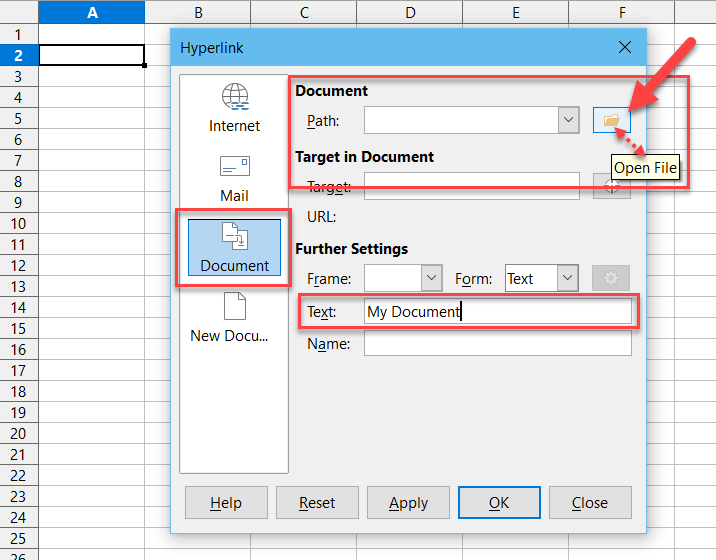
Task: Select the Mail hyperlink type
Action: (x=234, y=179)
